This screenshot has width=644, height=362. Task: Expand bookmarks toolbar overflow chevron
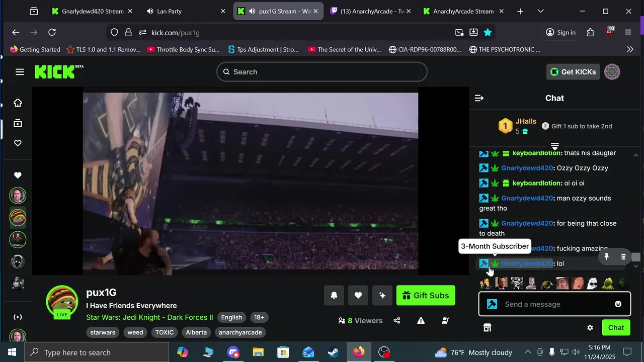(x=630, y=49)
